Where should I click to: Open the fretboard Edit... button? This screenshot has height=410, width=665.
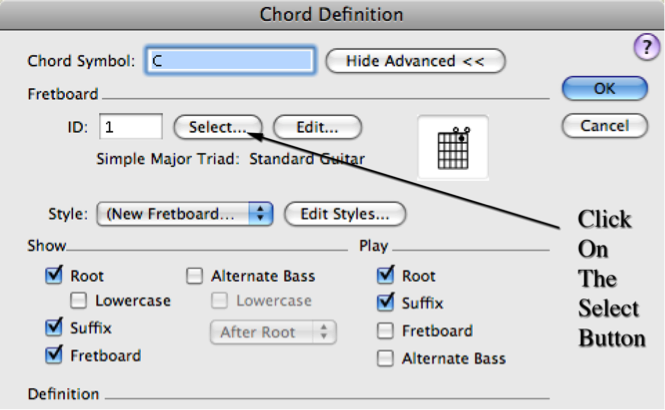(x=317, y=127)
